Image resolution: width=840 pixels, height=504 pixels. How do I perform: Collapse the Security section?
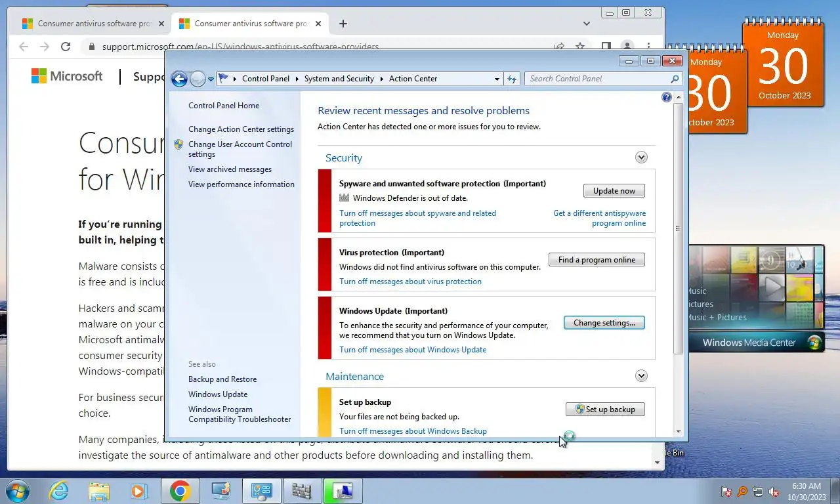(x=641, y=157)
